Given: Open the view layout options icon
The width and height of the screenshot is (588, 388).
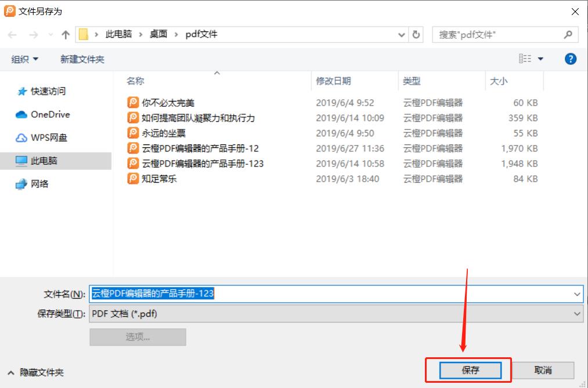Looking at the screenshot, I should [526, 59].
